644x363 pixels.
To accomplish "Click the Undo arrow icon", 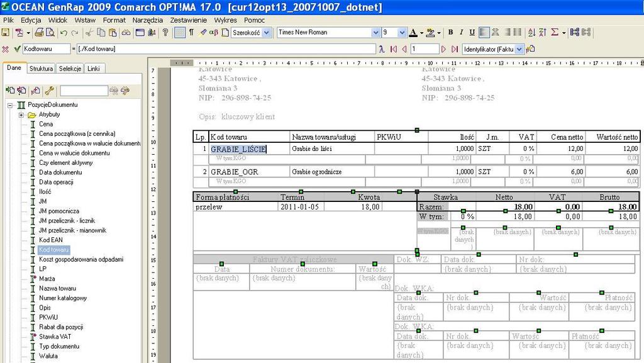I will click(64, 33).
